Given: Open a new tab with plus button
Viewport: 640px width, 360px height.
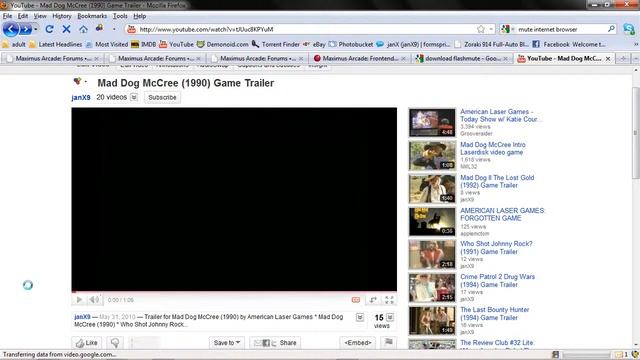Looking at the screenshot, I should coord(623,59).
